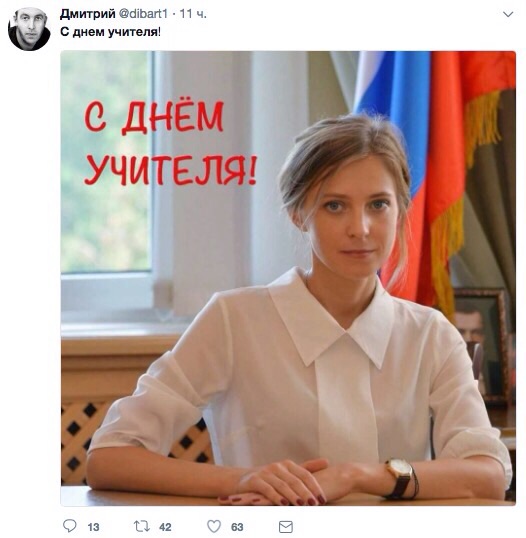Click the wristwatch in the photo
The width and height of the screenshot is (526, 538).
pos(400,478)
